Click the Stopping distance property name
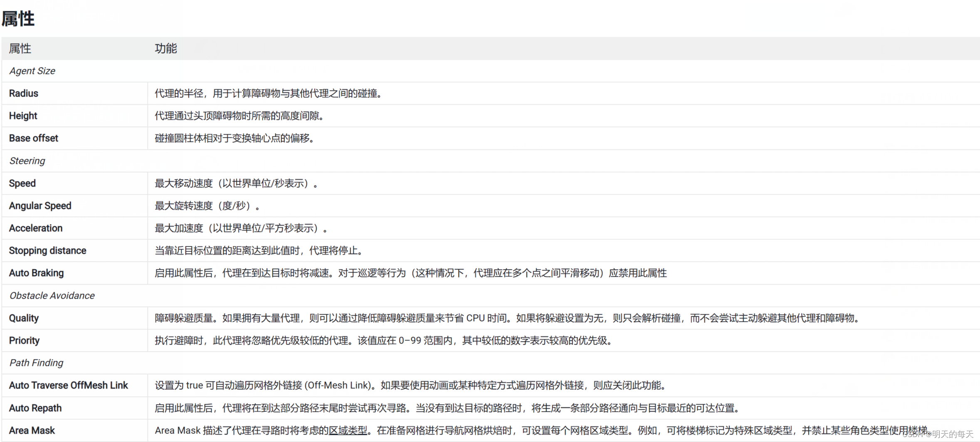 coord(48,250)
